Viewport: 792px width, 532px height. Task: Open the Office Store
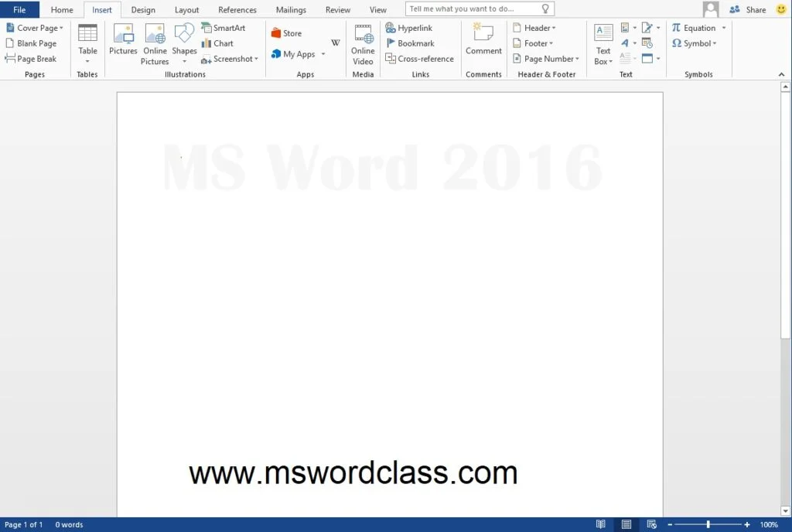pos(286,33)
